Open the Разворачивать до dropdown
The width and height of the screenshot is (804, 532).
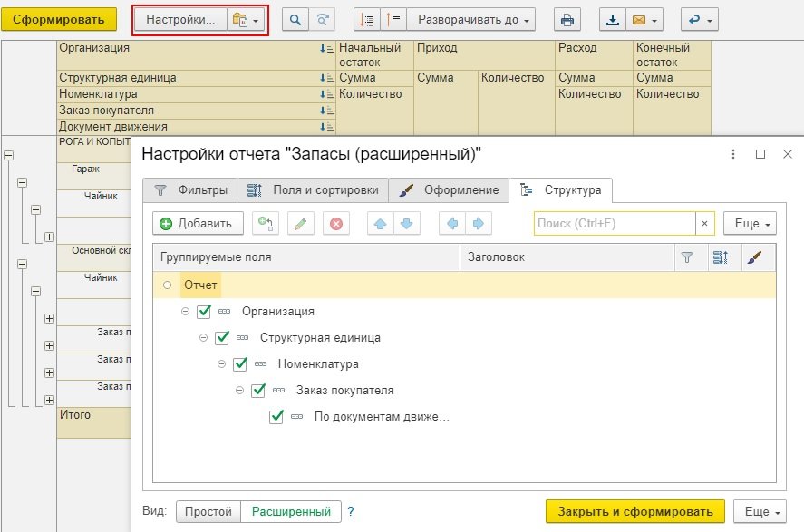pos(470,19)
